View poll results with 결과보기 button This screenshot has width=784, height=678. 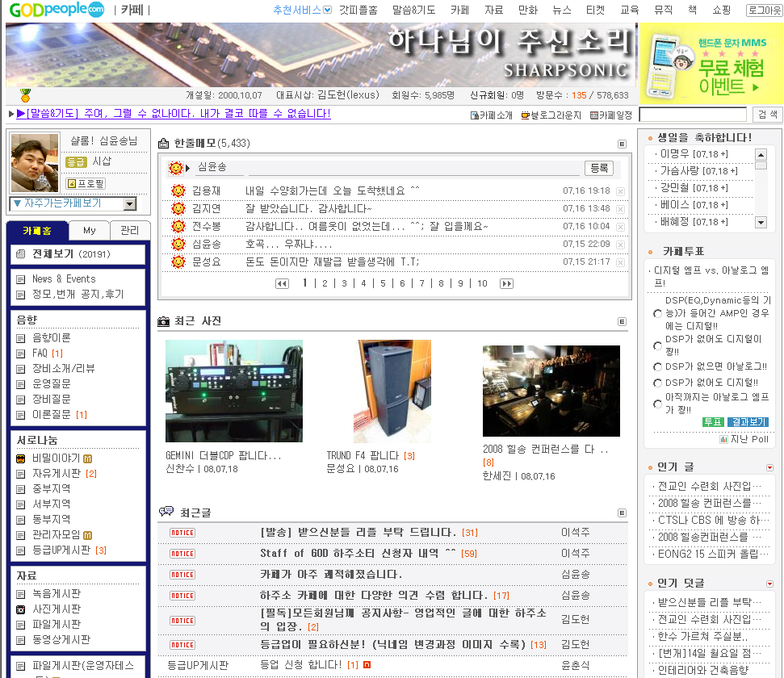coord(748,422)
